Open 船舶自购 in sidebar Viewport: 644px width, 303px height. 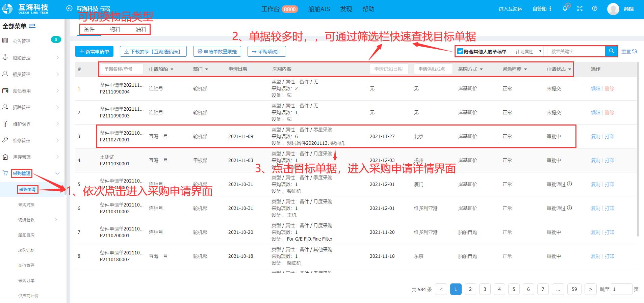[x=26, y=235]
